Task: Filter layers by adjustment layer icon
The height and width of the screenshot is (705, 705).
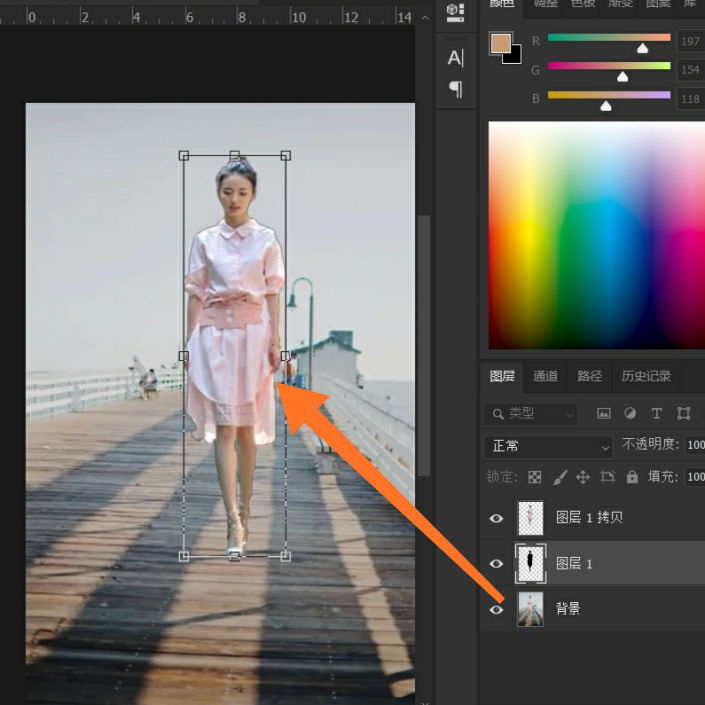Action: point(630,413)
